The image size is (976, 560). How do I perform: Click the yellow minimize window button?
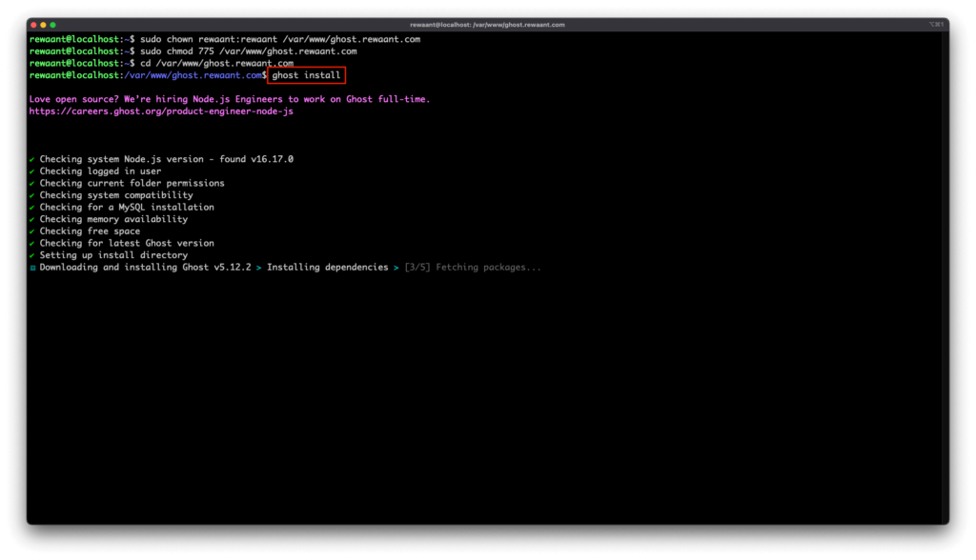tap(43, 25)
